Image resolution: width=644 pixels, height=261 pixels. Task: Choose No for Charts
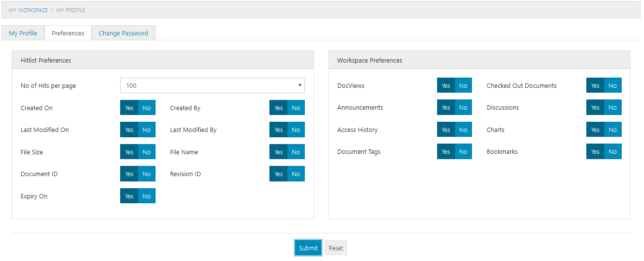click(613, 130)
